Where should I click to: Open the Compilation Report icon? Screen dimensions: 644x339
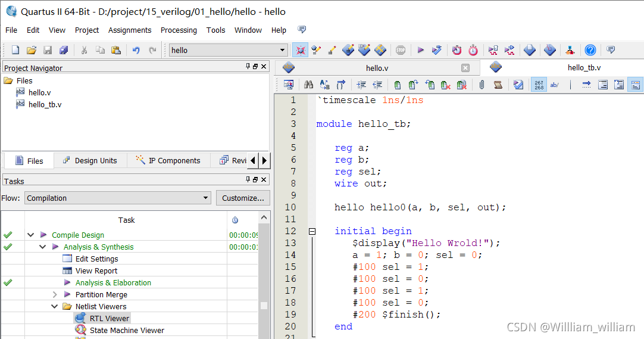529,50
